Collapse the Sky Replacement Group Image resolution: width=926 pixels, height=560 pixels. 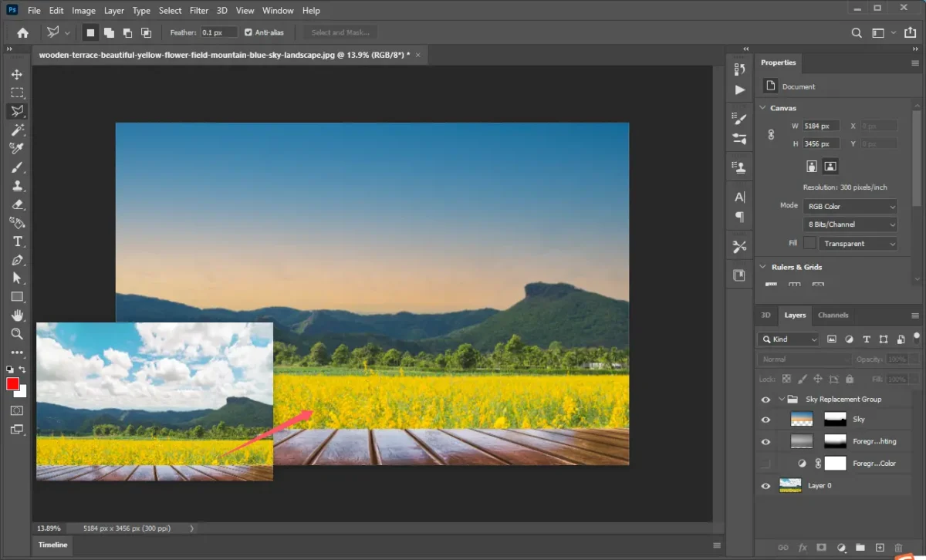[782, 400]
